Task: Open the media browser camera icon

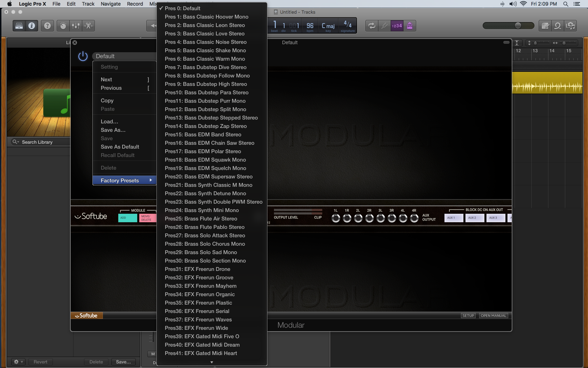Action: (570, 26)
